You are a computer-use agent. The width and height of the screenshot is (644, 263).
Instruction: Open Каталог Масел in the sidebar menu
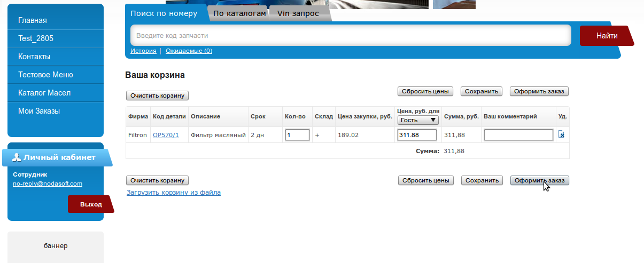coord(44,93)
